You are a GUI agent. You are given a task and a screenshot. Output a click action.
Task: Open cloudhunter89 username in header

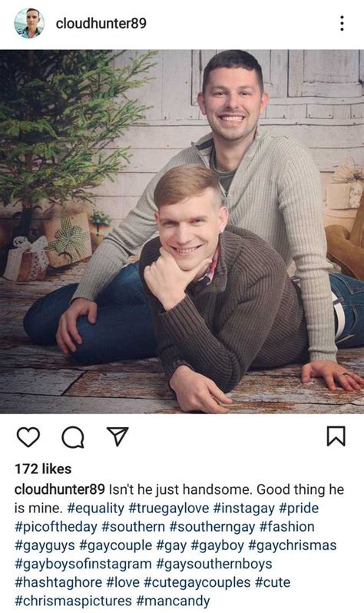tap(101, 24)
